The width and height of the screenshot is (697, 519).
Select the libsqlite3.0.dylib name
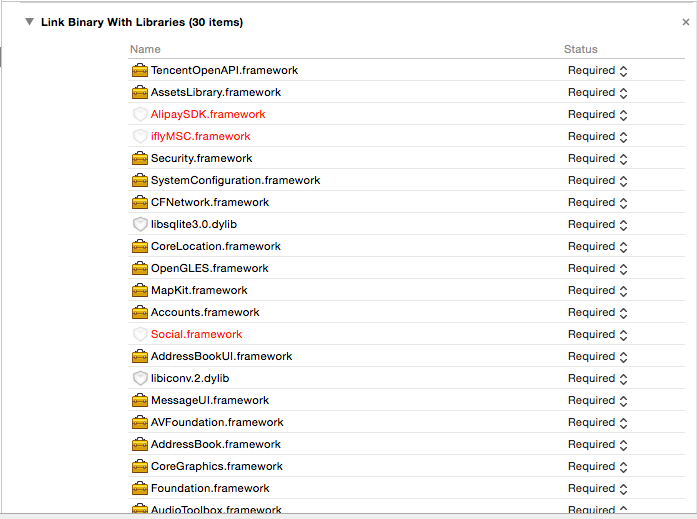(x=194, y=224)
